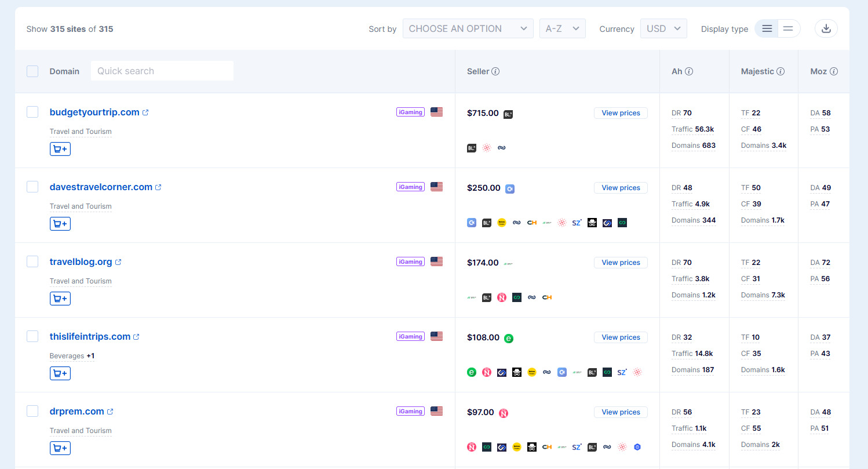Click the iGaming badge on travelblog.org row
Image resolution: width=868 pixels, height=469 pixels.
coord(410,261)
